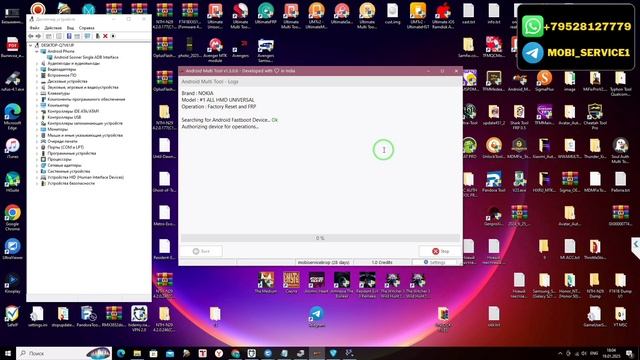Open the Вид menu in Device Manager
640x360 pixels.
point(70,28)
